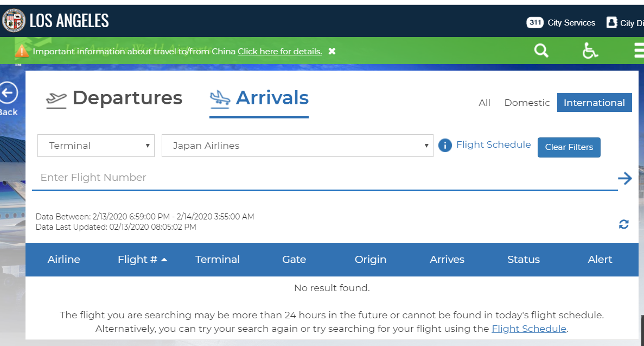Screen dimensions: 644x346
Task: Open the accessibility wheelchair icon
Action: pyautogui.click(x=590, y=51)
